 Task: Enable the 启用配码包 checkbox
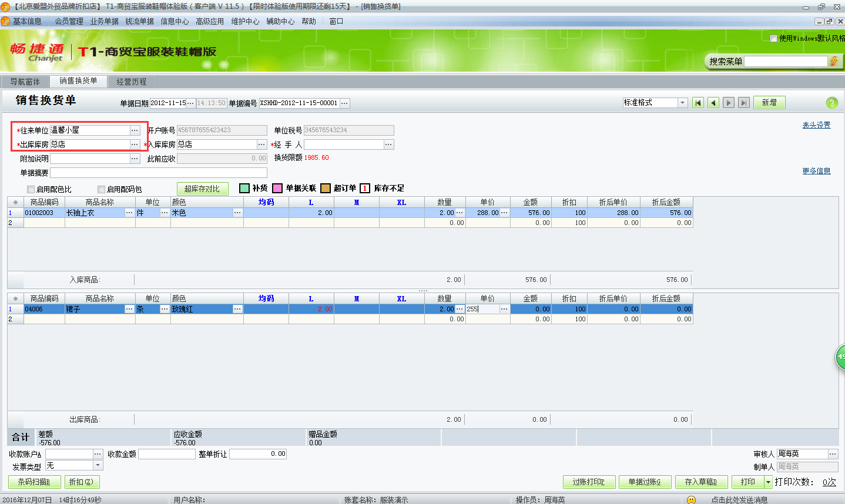[102, 189]
